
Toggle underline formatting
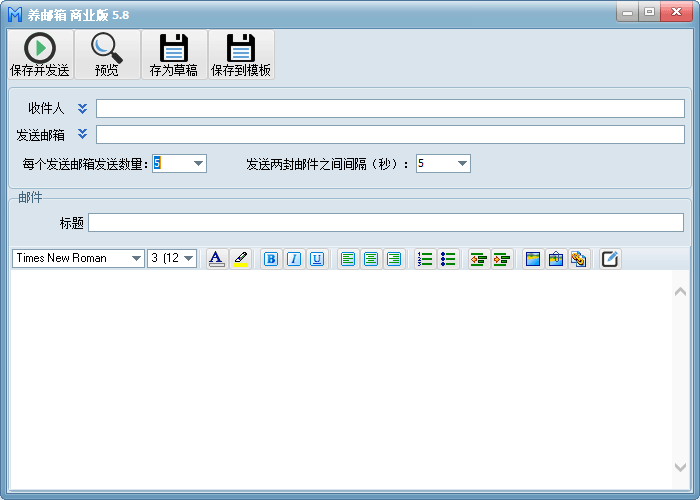(x=317, y=259)
